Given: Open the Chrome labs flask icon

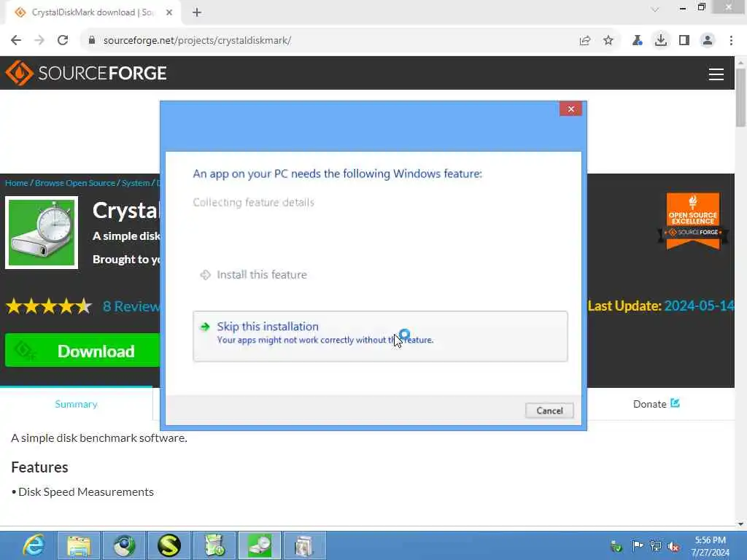Looking at the screenshot, I should [x=637, y=41].
